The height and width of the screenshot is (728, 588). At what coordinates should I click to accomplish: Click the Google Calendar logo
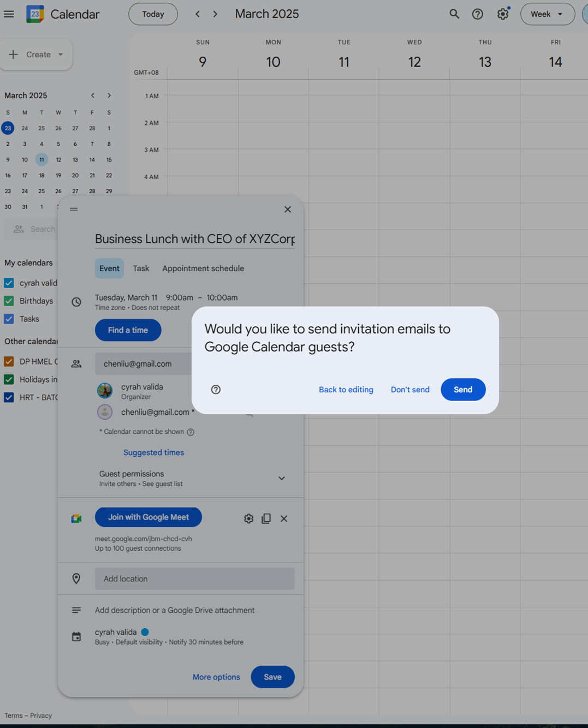pyautogui.click(x=35, y=14)
